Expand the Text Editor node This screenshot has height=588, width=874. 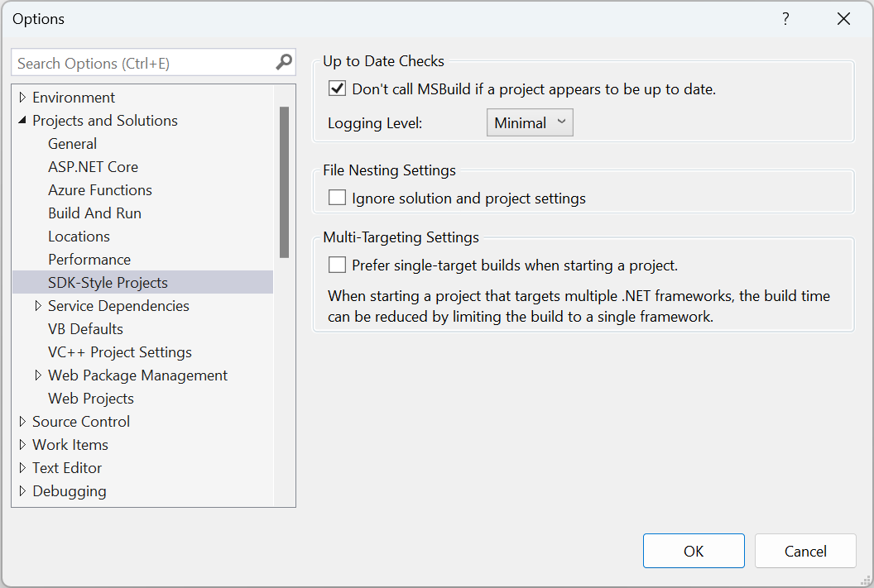click(22, 468)
